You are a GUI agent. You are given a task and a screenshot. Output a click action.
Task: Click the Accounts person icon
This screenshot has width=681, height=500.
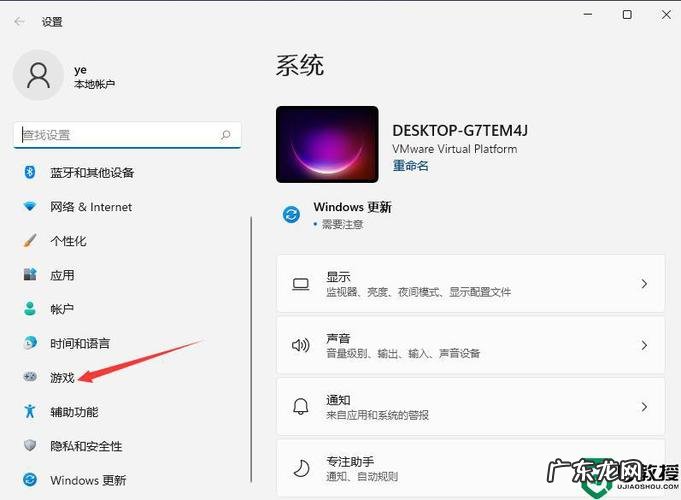point(30,308)
